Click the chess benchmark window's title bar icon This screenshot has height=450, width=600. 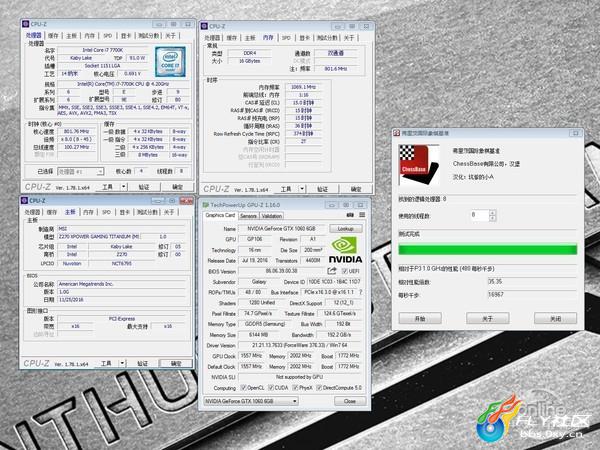[397, 133]
